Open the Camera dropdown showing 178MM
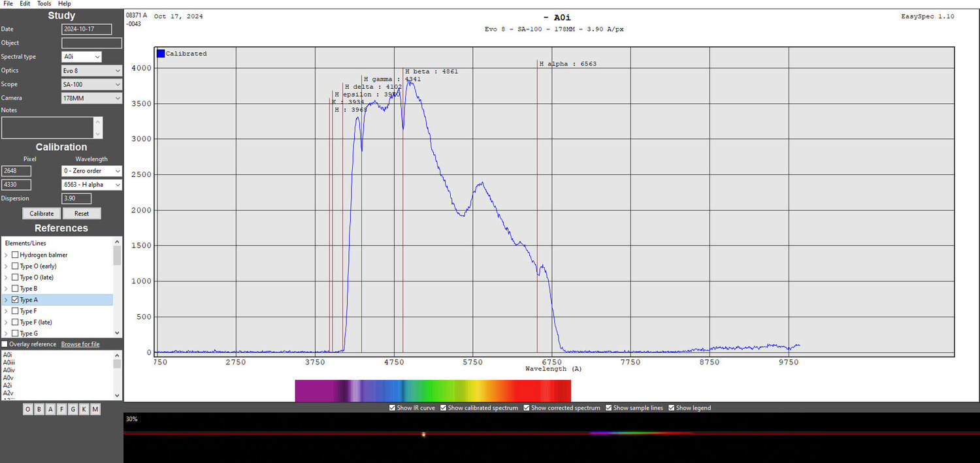 pos(91,98)
